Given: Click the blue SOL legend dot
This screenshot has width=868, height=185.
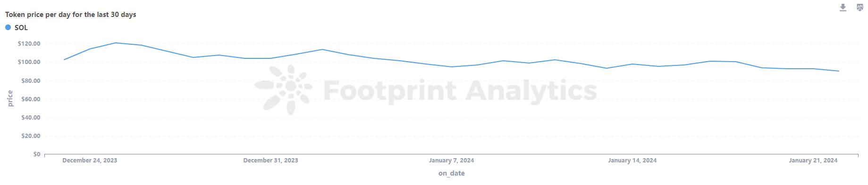Looking at the screenshot, I should tap(8, 27).
